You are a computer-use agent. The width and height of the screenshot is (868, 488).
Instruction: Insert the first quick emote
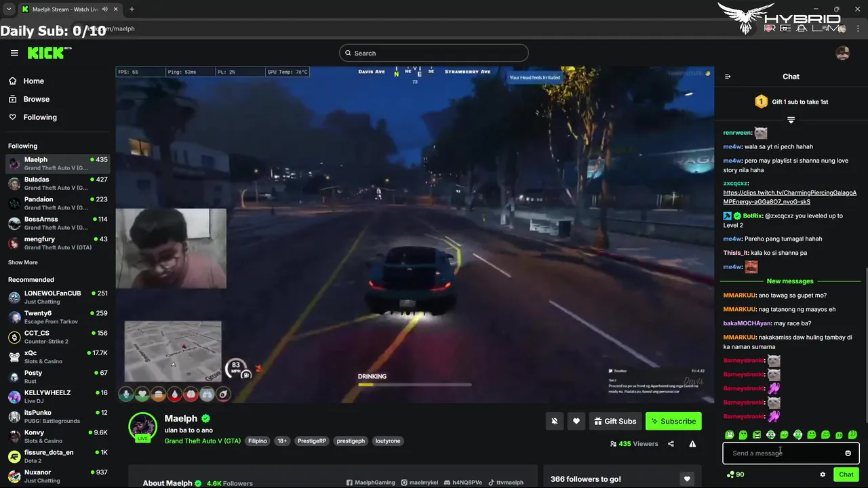point(730,434)
